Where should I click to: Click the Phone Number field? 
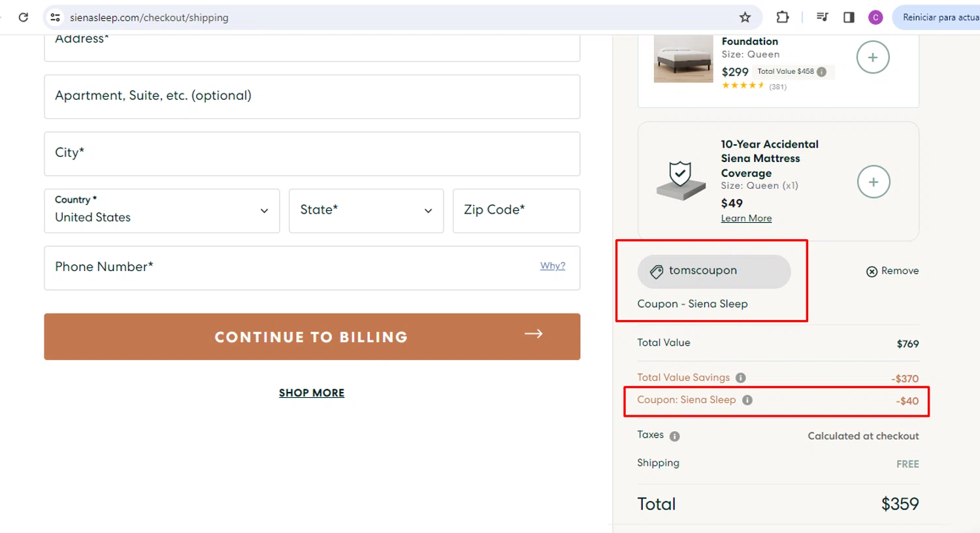[x=312, y=268]
